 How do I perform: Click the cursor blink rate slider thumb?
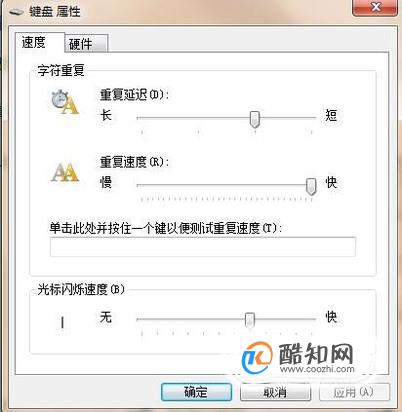pyautogui.click(x=250, y=320)
